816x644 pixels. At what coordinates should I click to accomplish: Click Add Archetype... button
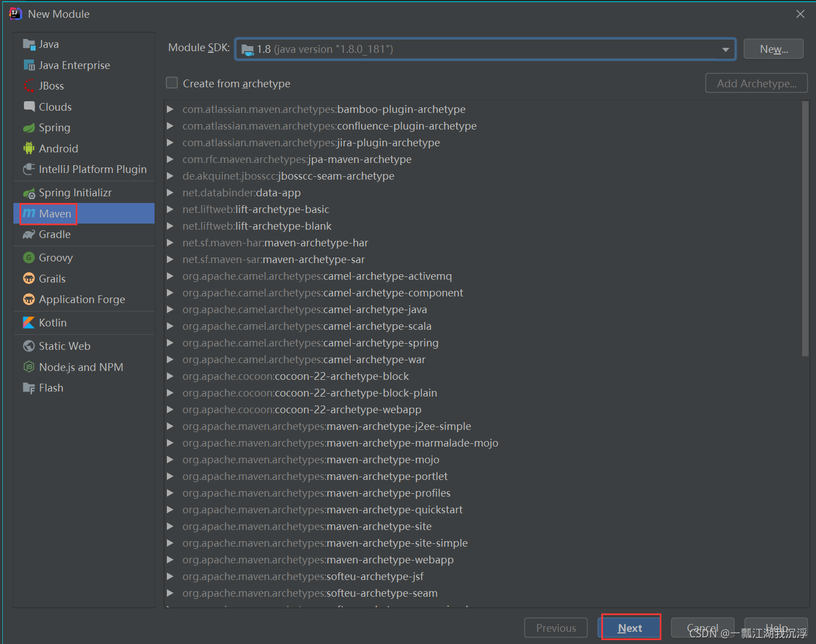click(x=756, y=83)
